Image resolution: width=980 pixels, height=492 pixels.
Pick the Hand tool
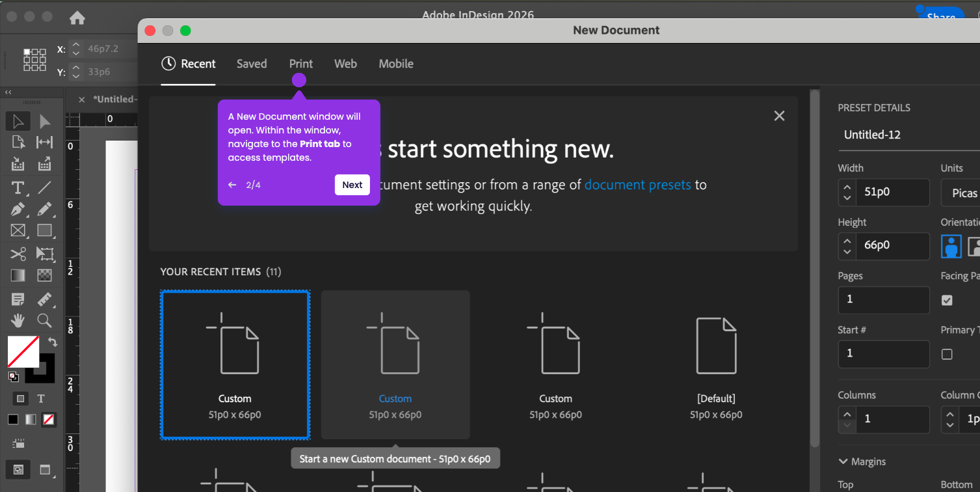(x=18, y=320)
